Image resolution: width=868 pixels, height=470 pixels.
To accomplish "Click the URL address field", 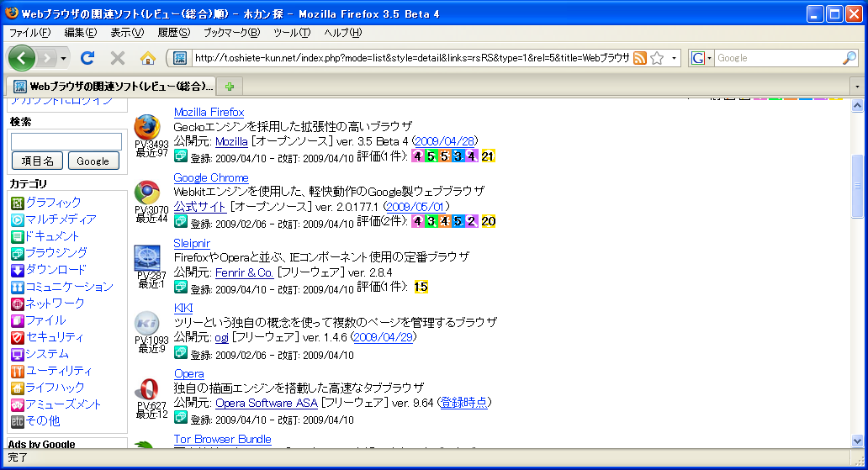I will point(411,57).
